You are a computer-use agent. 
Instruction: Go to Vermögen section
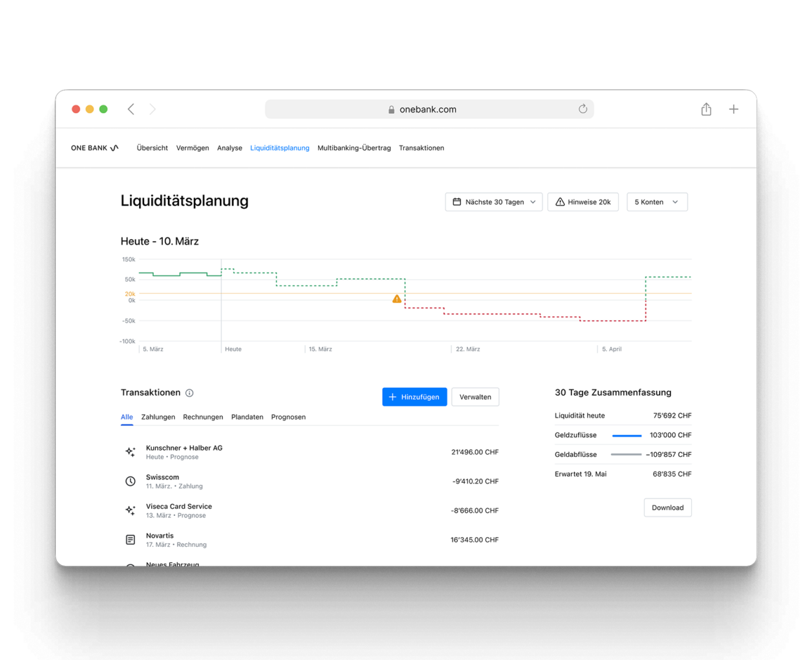(193, 148)
